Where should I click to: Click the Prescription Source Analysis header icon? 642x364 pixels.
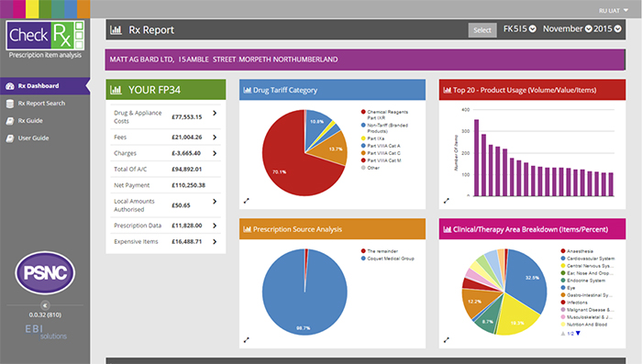pos(248,229)
